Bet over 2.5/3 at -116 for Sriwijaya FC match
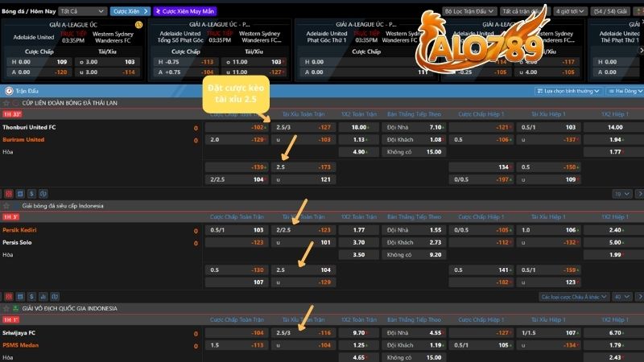 303,332
